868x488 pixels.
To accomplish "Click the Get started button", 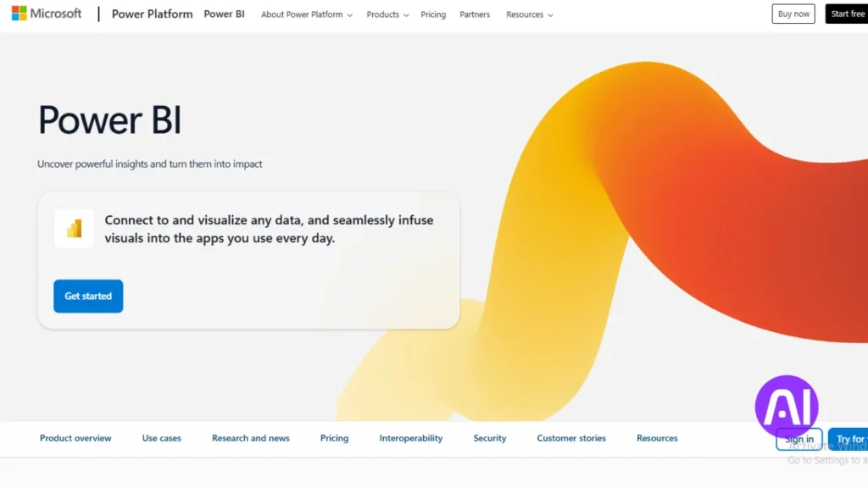I will point(88,296).
